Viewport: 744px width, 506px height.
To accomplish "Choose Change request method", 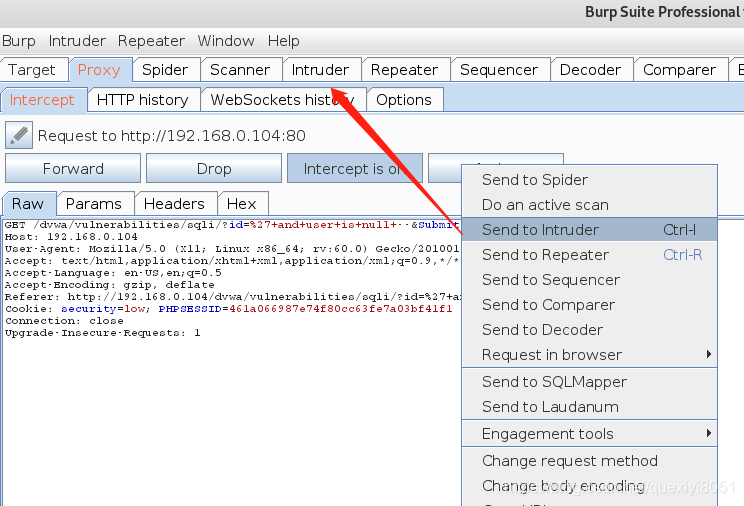I will [589, 461].
